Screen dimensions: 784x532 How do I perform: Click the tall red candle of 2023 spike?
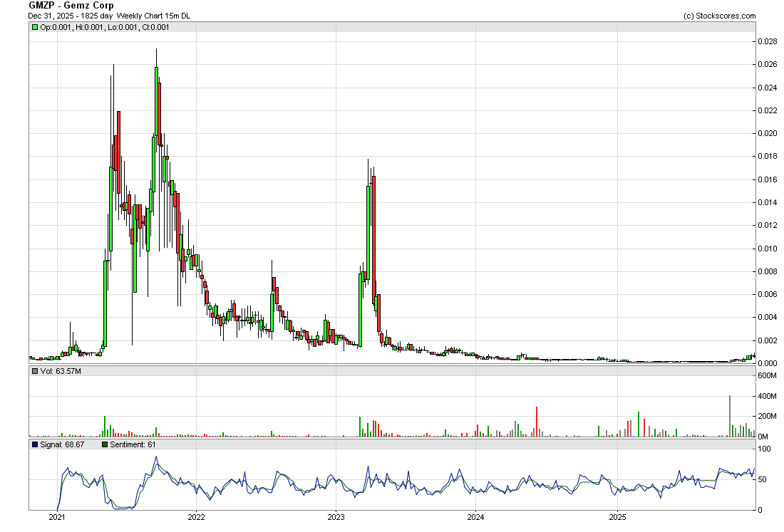point(374,240)
